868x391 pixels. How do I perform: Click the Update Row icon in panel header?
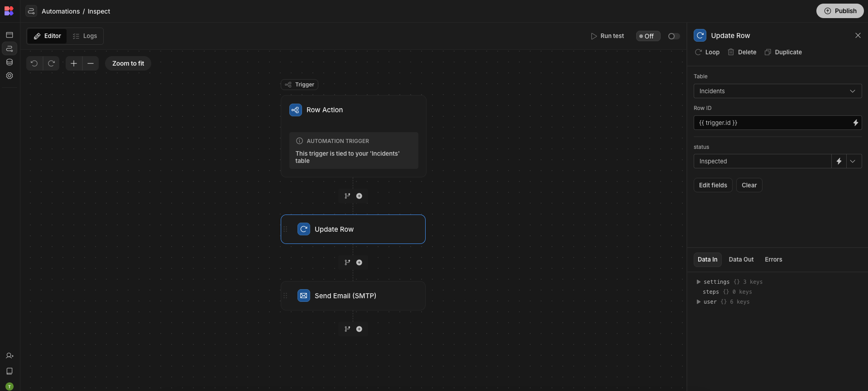(x=700, y=35)
